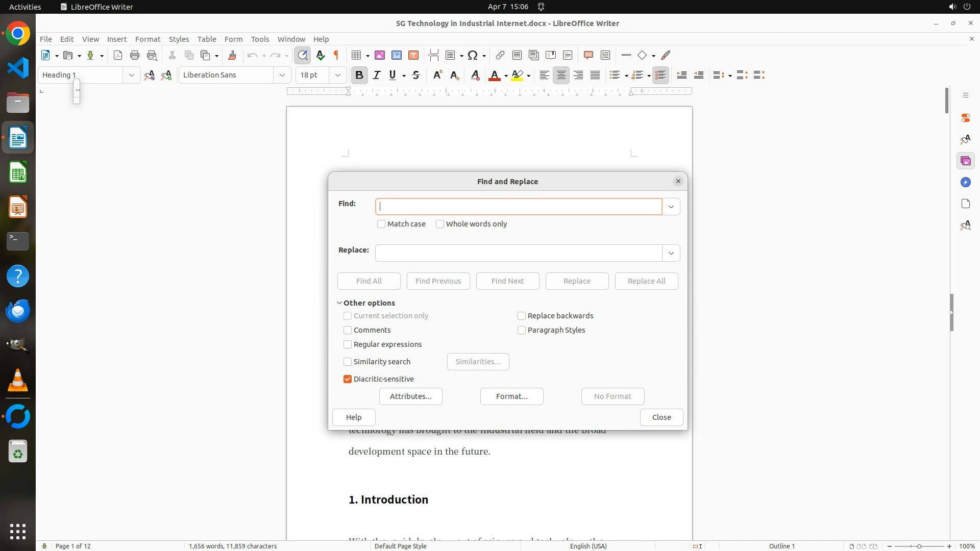Click the Italic formatting icon

[x=377, y=75]
